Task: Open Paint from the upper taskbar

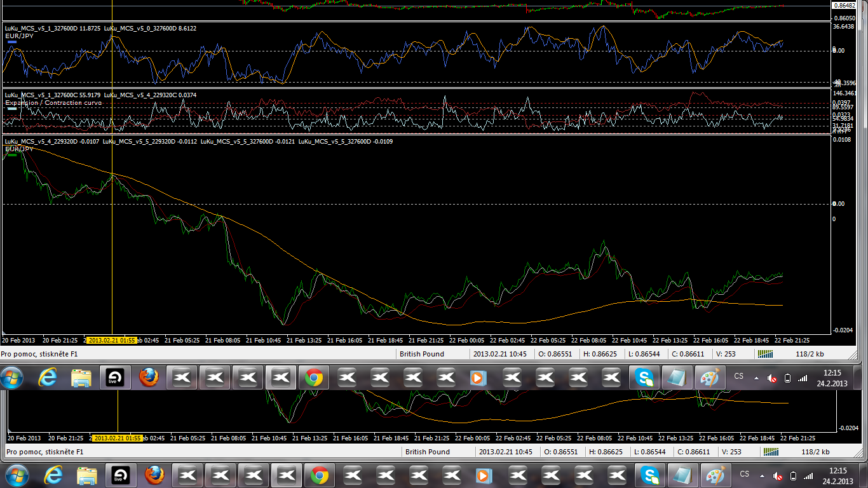Action: (709, 377)
